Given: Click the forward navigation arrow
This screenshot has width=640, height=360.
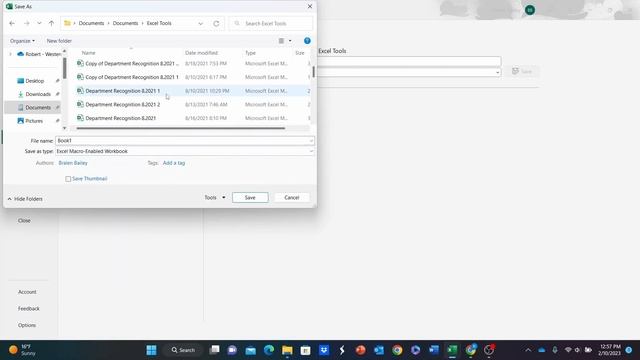Looking at the screenshot, I should [x=27, y=23].
